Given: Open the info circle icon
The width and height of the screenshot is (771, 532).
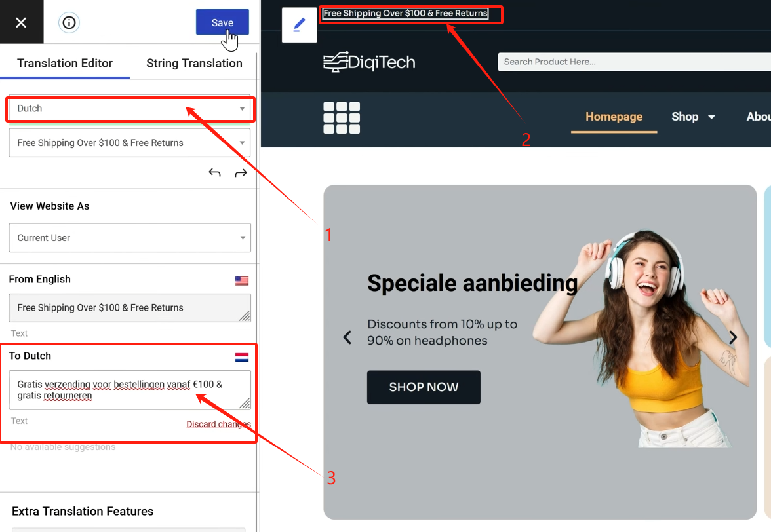Looking at the screenshot, I should coord(69,22).
